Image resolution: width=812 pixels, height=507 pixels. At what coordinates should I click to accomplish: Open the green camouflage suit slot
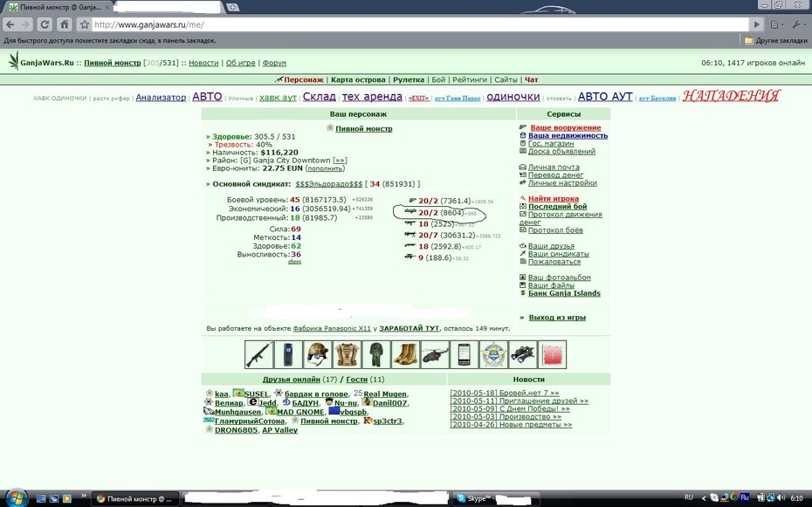pyautogui.click(x=376, y=354)
